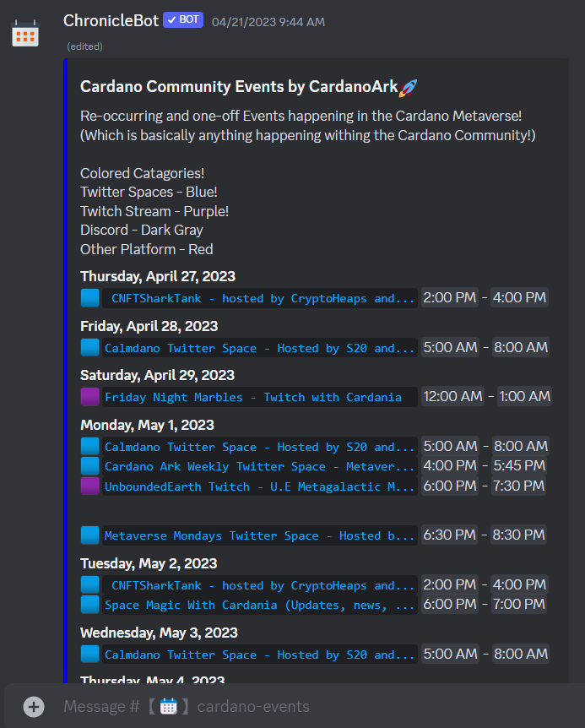The image size is (585, 728).
Task: Click the Other Platform - Red line
Action: (147, 249)
